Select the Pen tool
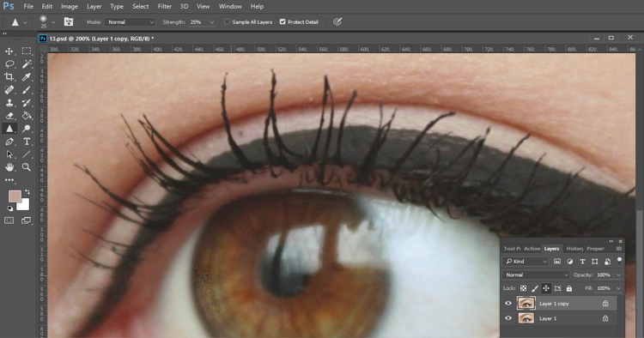 (9, 142)
